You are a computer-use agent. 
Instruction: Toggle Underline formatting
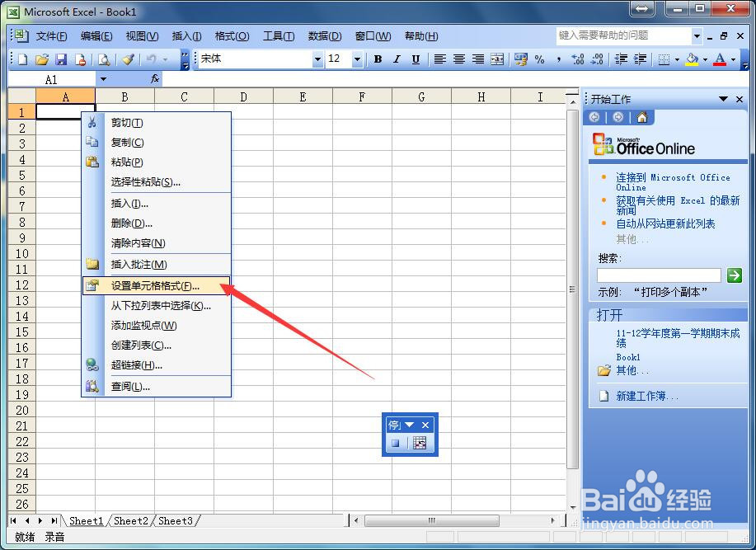[x=416, y=59]
